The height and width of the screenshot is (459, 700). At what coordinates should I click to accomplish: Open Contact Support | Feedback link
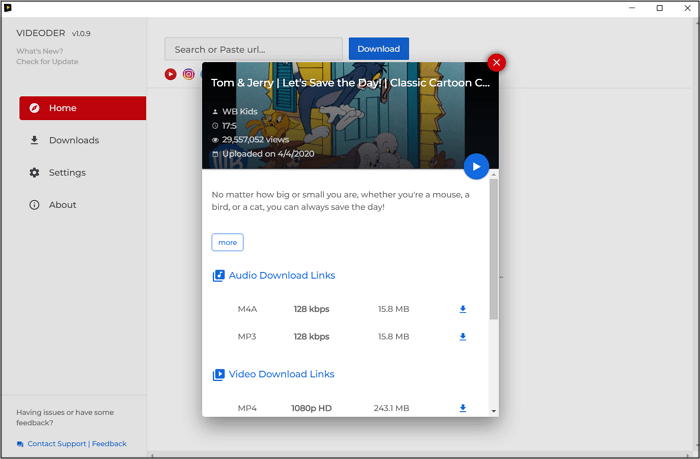pyautogui.click(x=77, y=443)
